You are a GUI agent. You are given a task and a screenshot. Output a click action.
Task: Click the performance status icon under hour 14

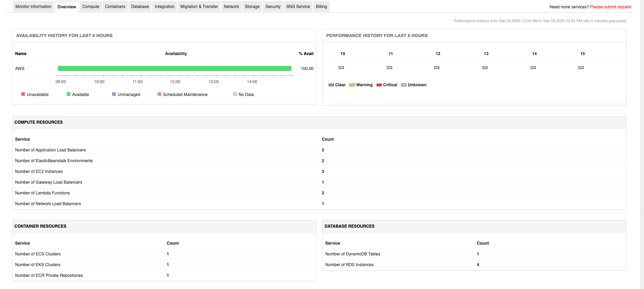click(x=533, y=68)
